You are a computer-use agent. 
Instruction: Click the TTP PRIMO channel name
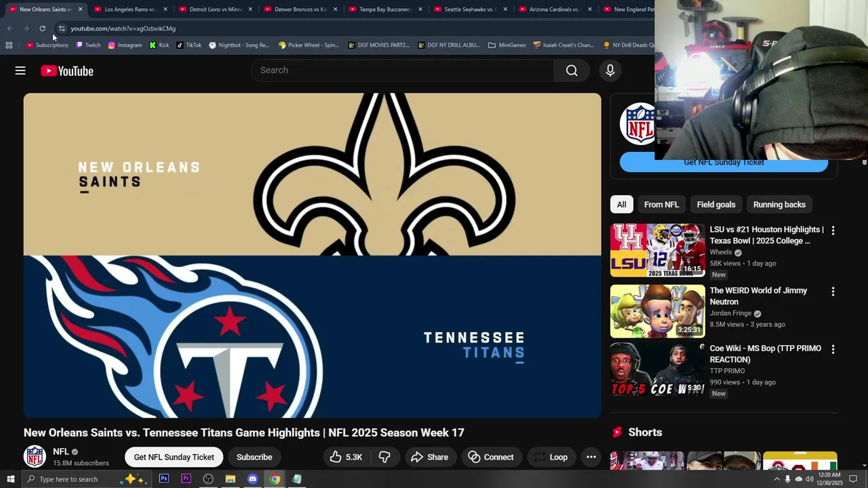point(727,371)
